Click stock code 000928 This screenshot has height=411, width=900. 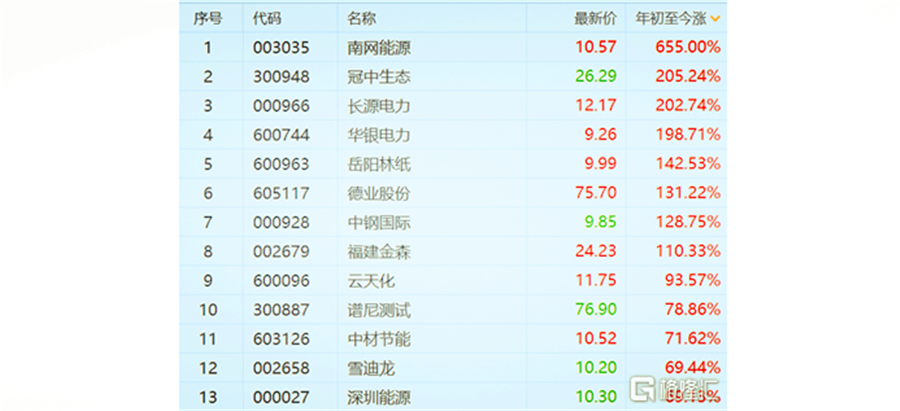pyautogui.click(x=281, y=223)
